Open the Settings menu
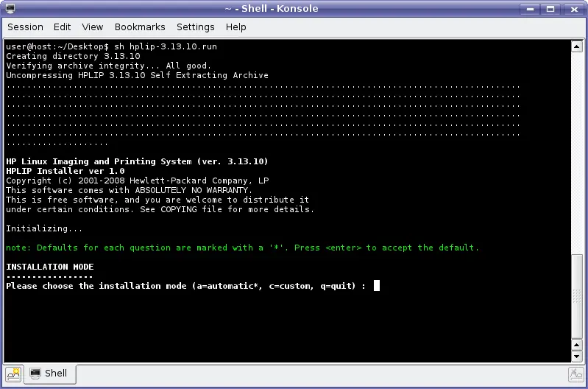This screenshot has height=389, width=588. 195,27
